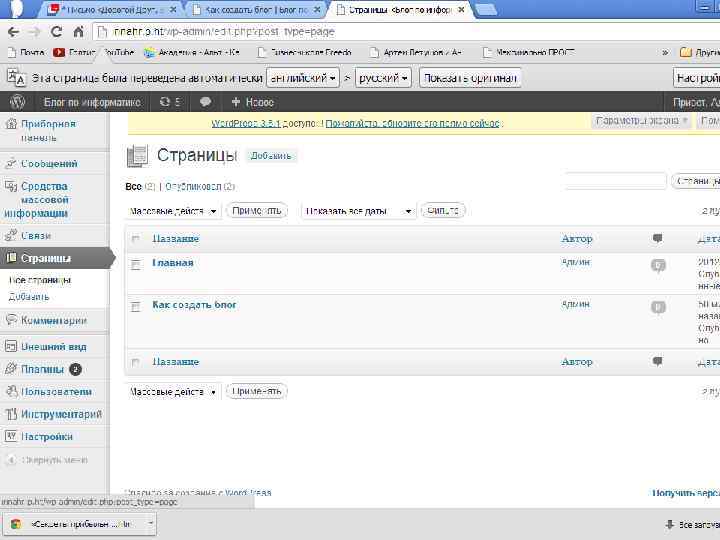The width and height of the screenshot is (720, 540).
Task: Open the русский language dropdown
Action: tap(383, 78)
